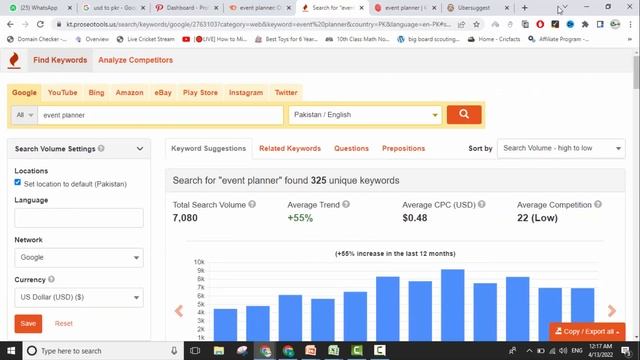
Task: Switch to Prepositions tab
Action: pos(403,149)
